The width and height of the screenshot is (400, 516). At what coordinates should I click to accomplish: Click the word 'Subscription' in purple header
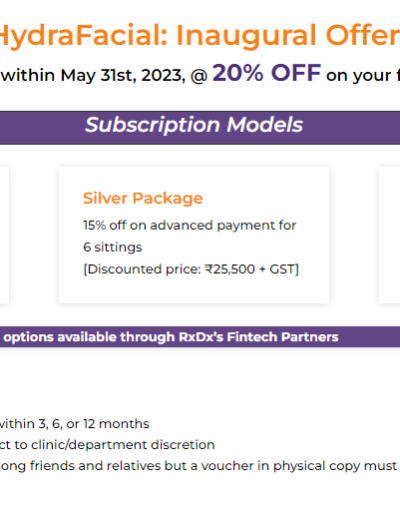tap(152, 126)
